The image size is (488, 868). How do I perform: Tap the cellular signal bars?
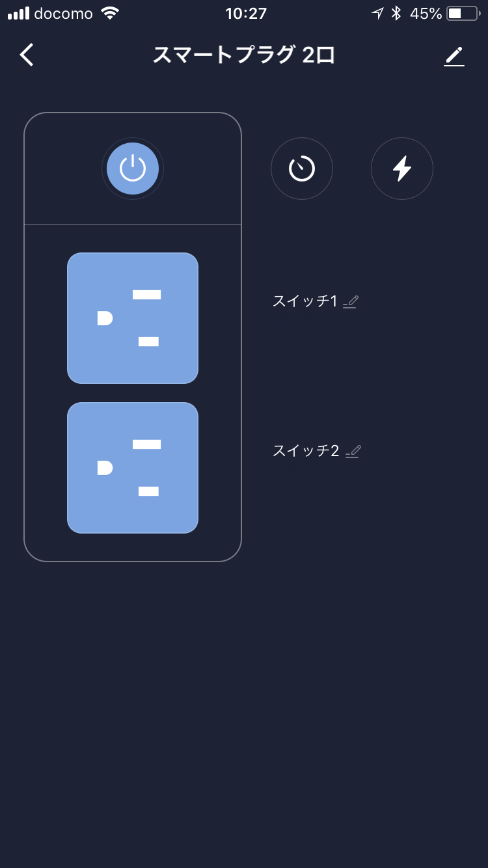point(19,14)
